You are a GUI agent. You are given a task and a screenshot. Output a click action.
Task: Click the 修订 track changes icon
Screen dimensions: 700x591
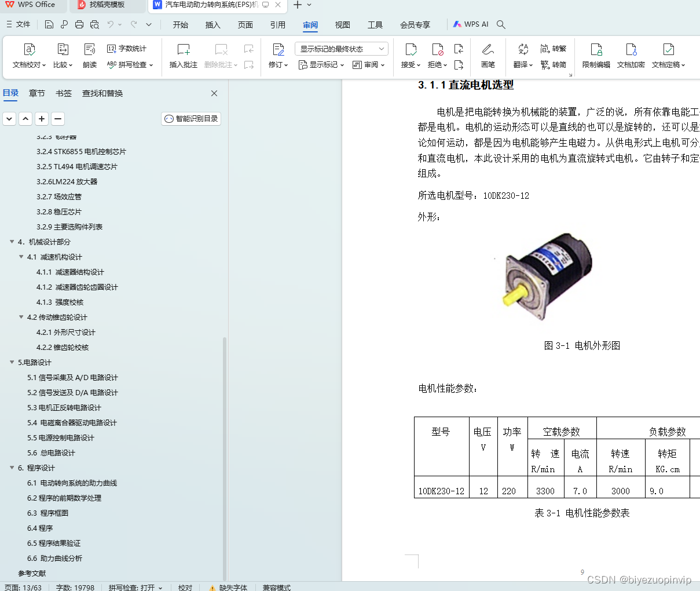coord(278,50)
